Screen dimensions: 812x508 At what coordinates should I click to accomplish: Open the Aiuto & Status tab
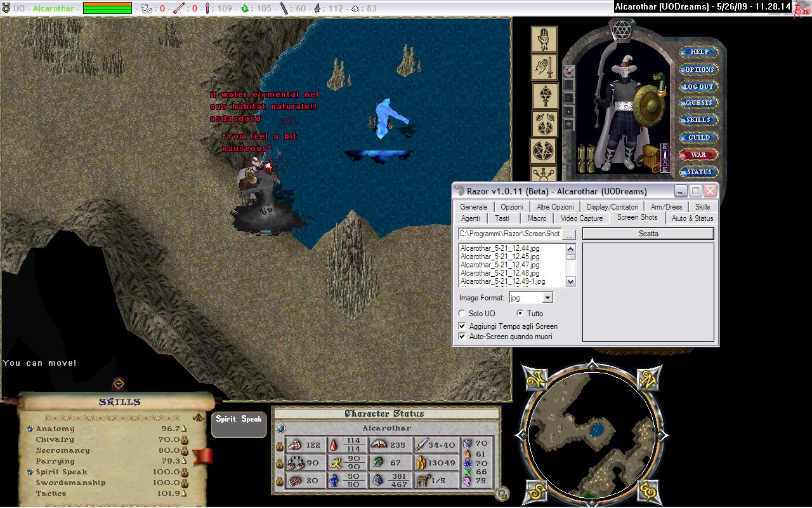(692, 218)
